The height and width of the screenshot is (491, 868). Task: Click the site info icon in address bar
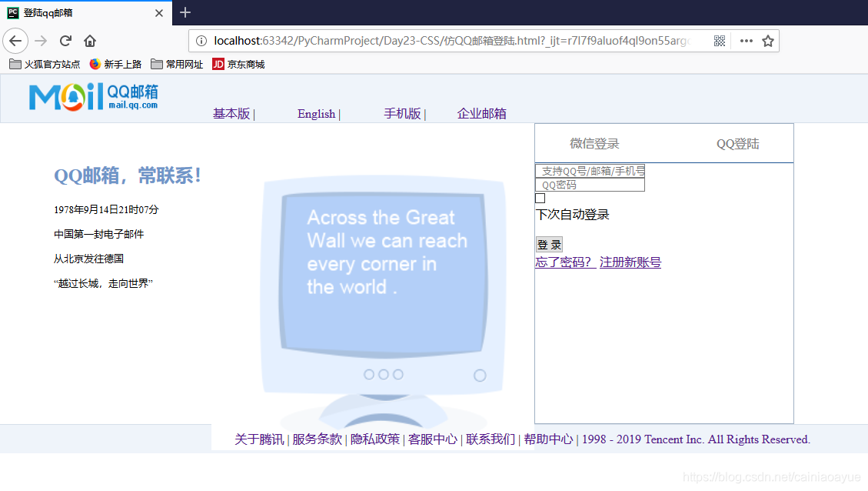(x=201, y=41)
